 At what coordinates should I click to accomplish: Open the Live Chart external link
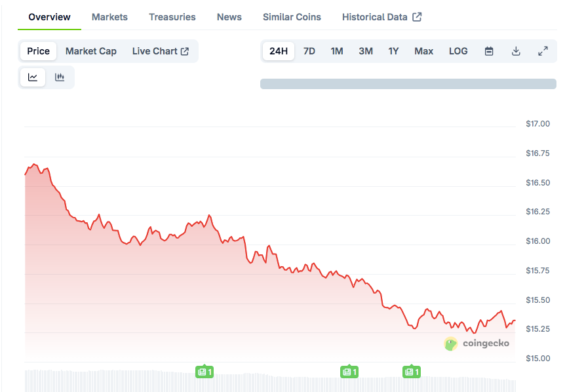(x=161, y=51)
